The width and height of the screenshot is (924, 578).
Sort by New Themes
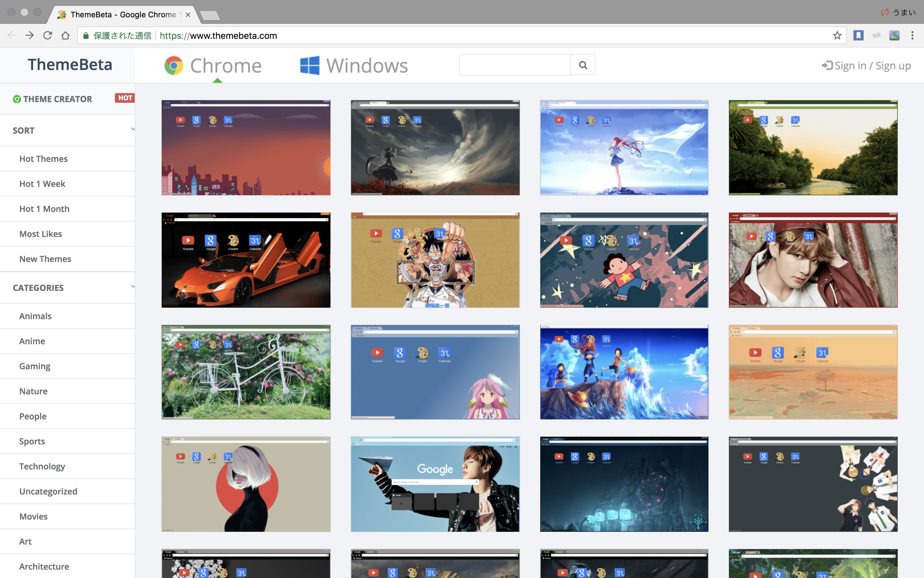[45, 259]
